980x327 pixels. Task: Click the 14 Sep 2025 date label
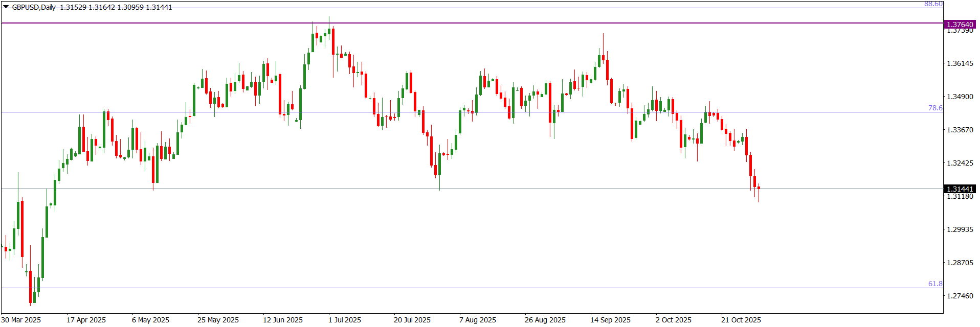coord(610,320)
